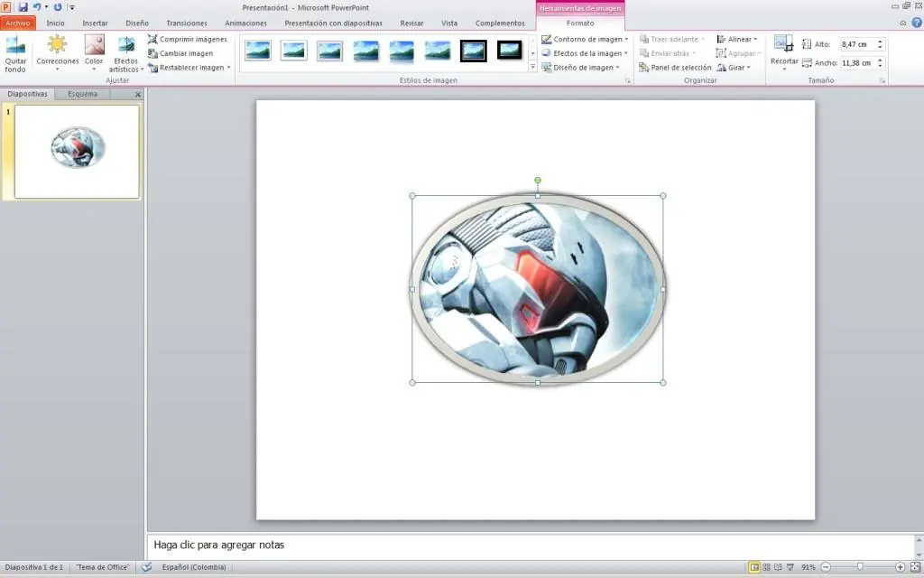Image resolution: width=924 pixels, height=578 pixels.
Task: Start slide show from status bar
Action: 790,567
